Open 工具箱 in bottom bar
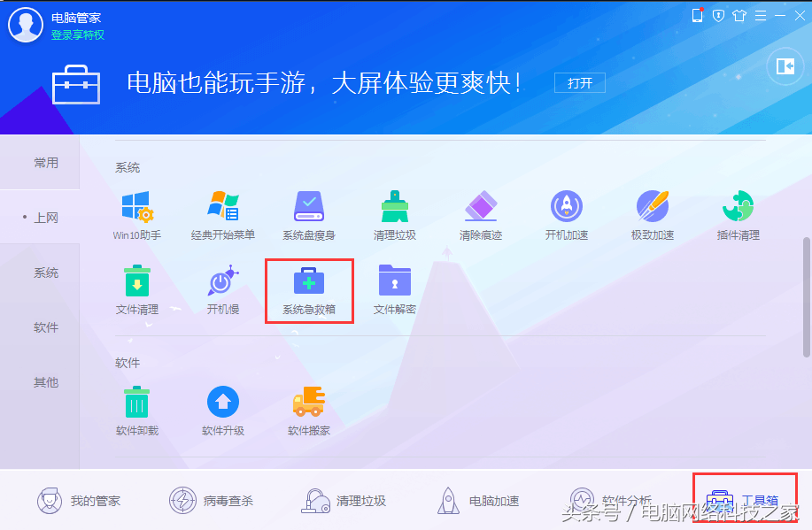This screenshot has width=812, height=530. click(x=743, y=501)
